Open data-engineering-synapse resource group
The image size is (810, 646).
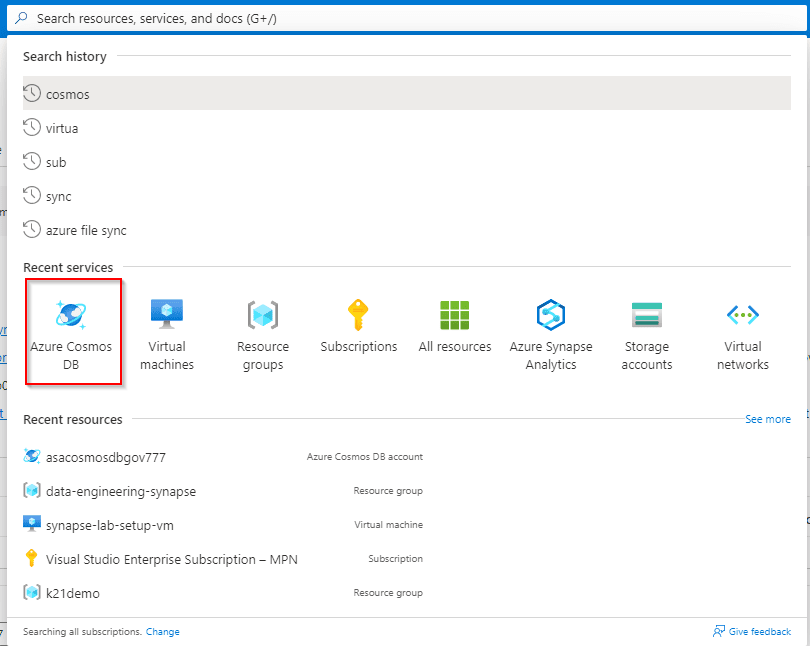pos(120,491)
